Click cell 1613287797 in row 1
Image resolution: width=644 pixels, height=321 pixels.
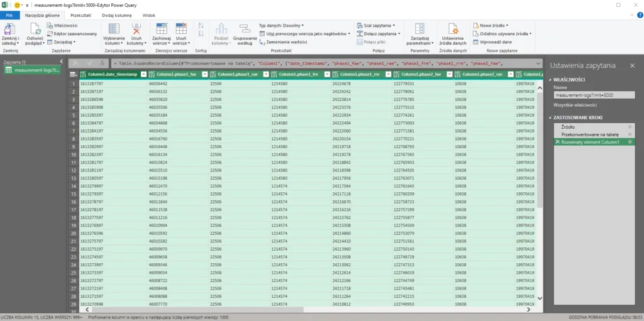[113, 84]
